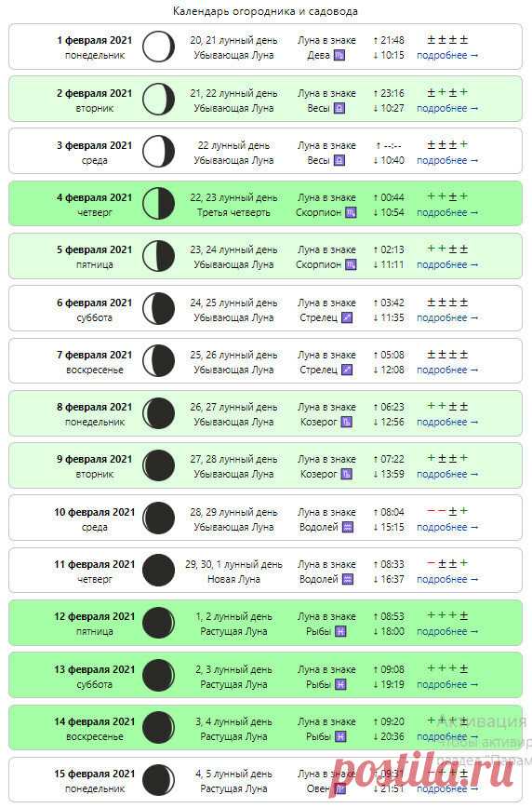
Task: Click the Scorpio zodiac icon for 4 февраля
Action: tap(351, 213)
